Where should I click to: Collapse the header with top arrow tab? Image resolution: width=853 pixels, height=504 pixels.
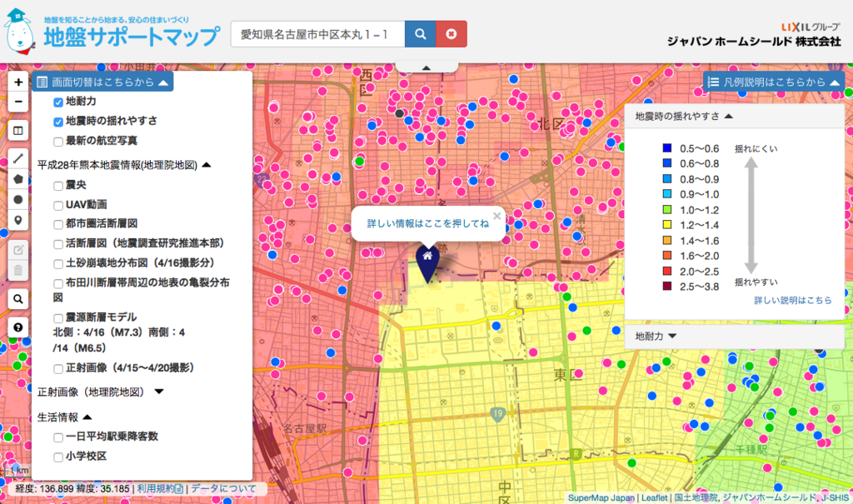426,67
